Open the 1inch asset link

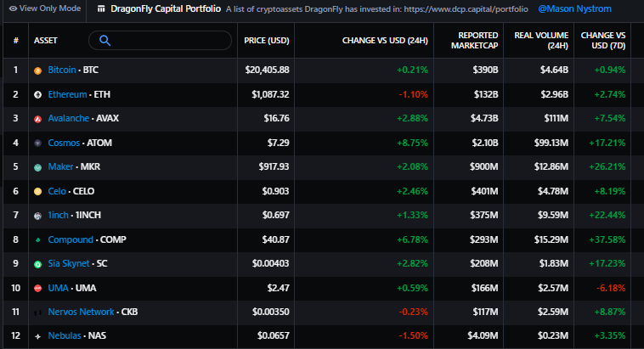click(x=58, y=215)
